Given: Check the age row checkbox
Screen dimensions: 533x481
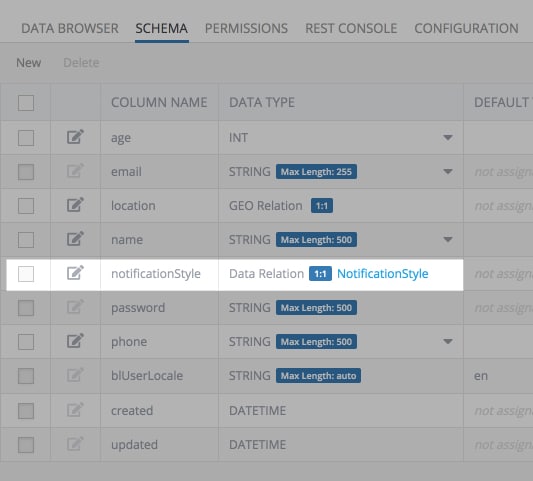Looking at the screenshot, I should (26, 138).
